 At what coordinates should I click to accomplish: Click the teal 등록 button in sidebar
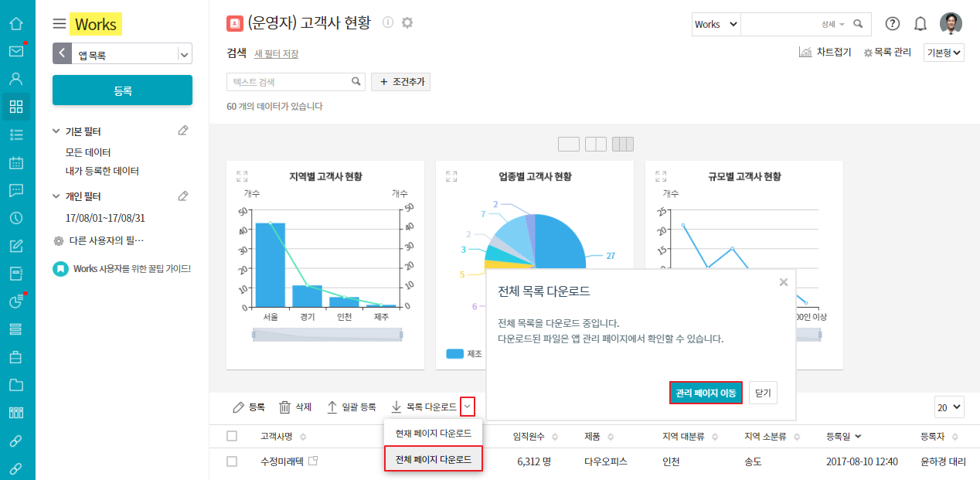122,90
